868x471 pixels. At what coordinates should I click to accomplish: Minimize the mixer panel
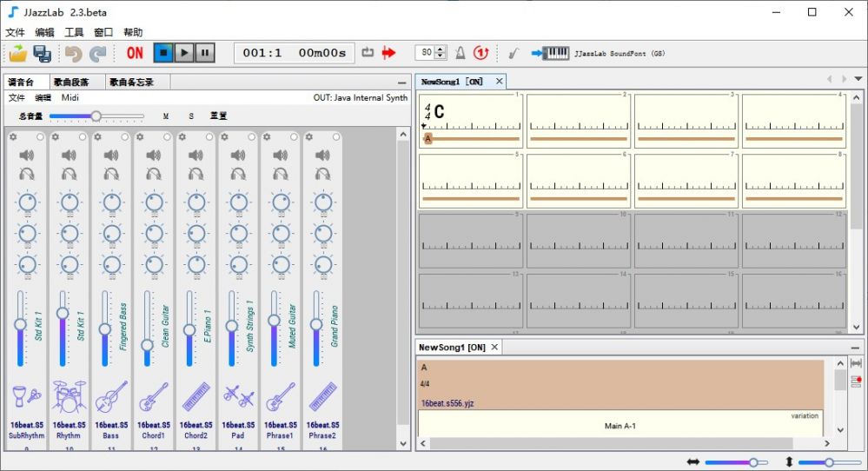coord(402,83)
